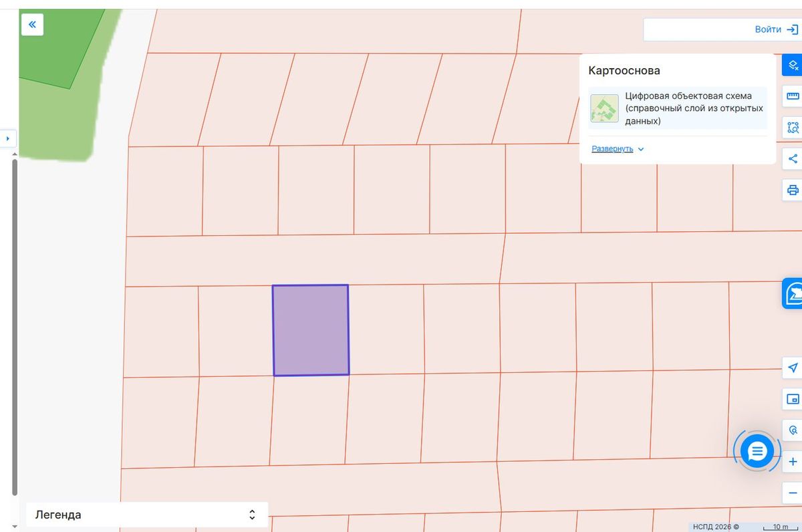
Task: Open the share map option
Action: (x=793, y=158)
